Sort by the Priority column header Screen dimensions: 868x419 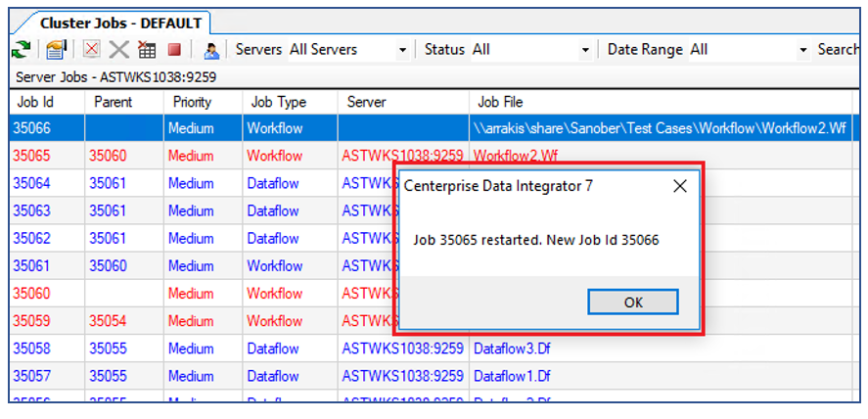[192, 102]
